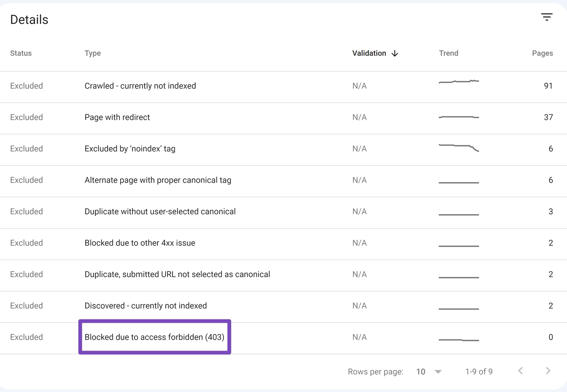Open 'Crawled - currently not indexed' row

283,86
